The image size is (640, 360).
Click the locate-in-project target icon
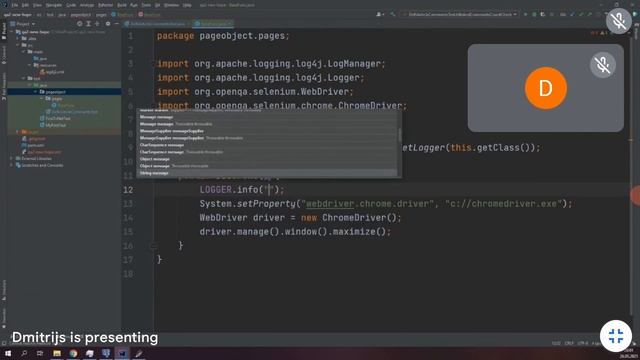click(x=80, y=24)
